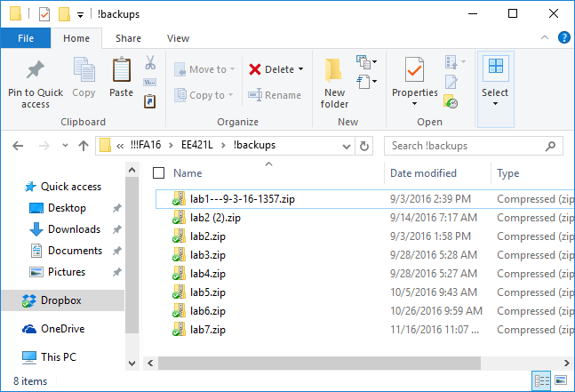Sort by Date modified column header
Viewport: 575px width, 392px height.
point(423,173)
